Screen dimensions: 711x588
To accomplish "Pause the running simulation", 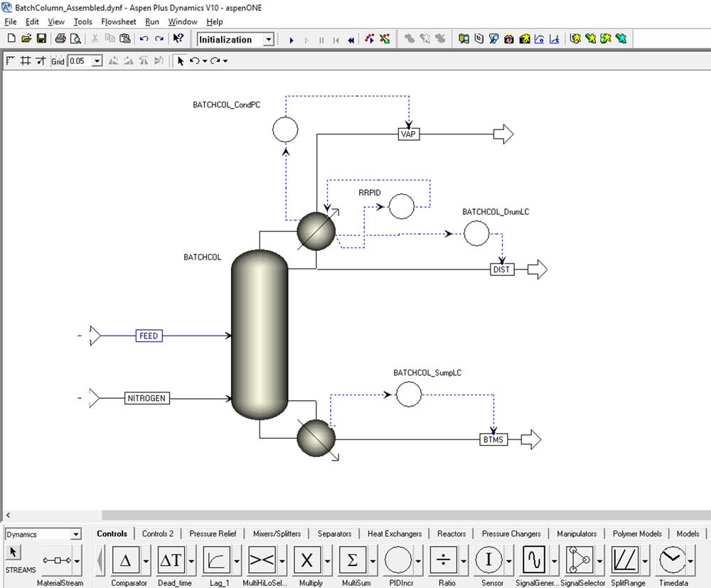I will (321, 39).
